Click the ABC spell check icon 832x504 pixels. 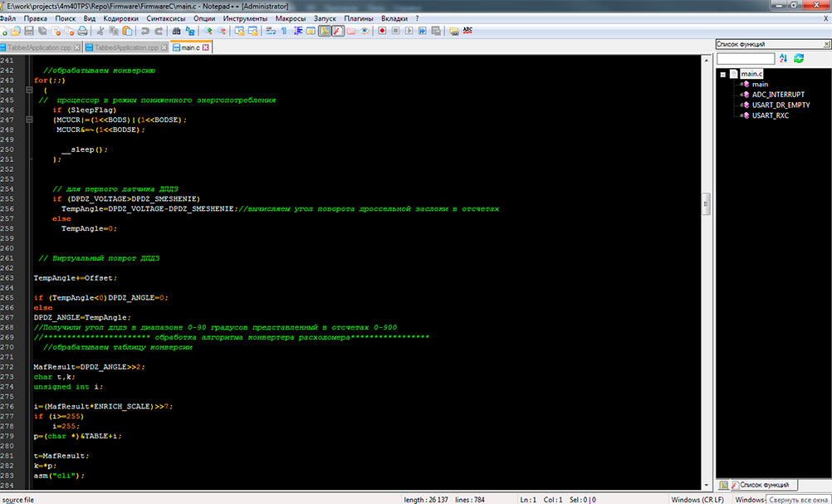(x=467, y=31)
